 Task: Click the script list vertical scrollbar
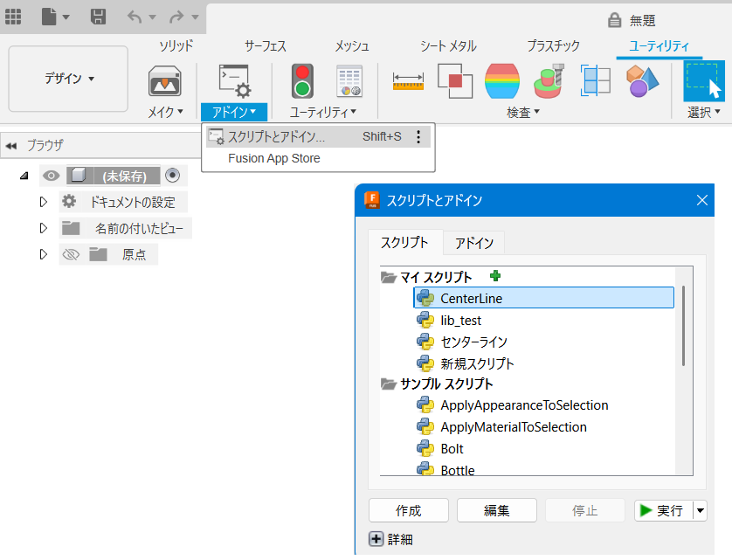(x=683, y=326)
